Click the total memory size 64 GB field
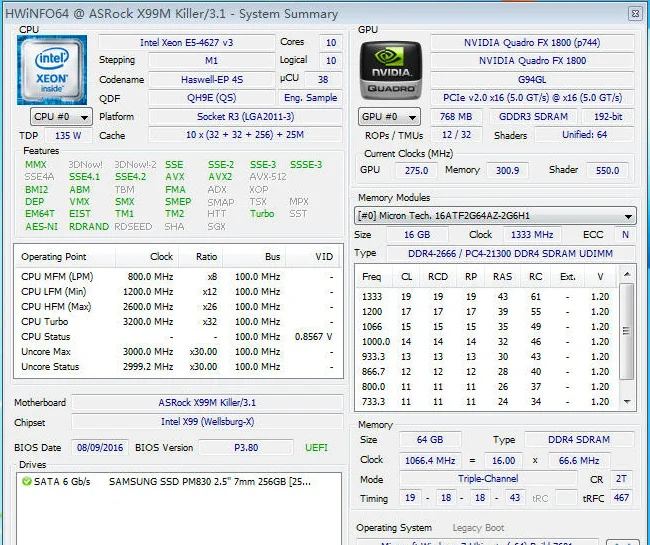The height and width of the screenshot is (545, 650). pyautogui.click(x=430, y=440)
